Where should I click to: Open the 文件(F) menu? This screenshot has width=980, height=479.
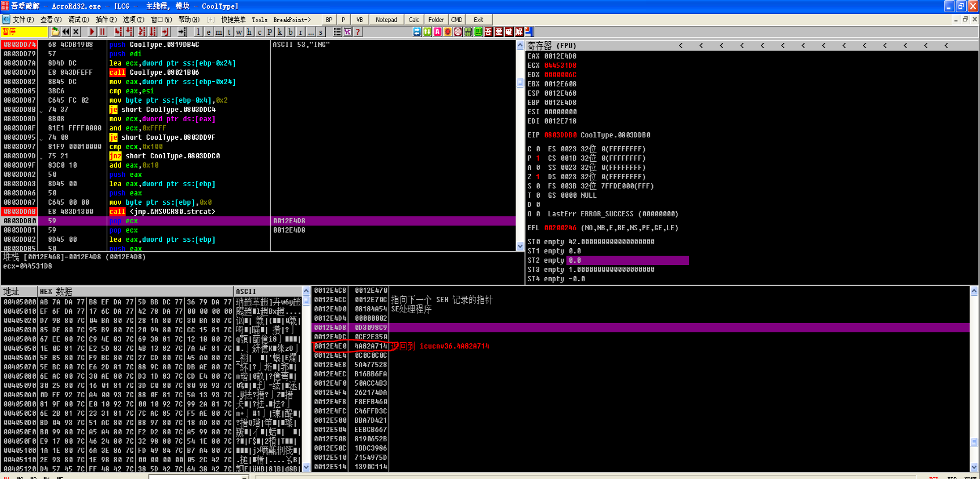tap(23, 20)
